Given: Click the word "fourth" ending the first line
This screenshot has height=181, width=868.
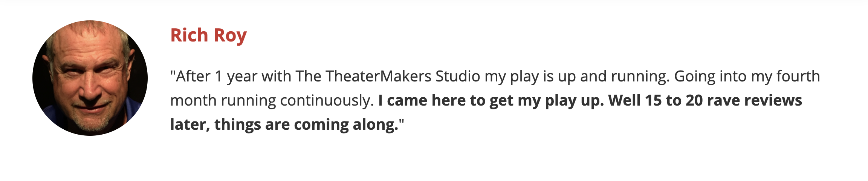Looking at the screenshot, I should 798,77.
